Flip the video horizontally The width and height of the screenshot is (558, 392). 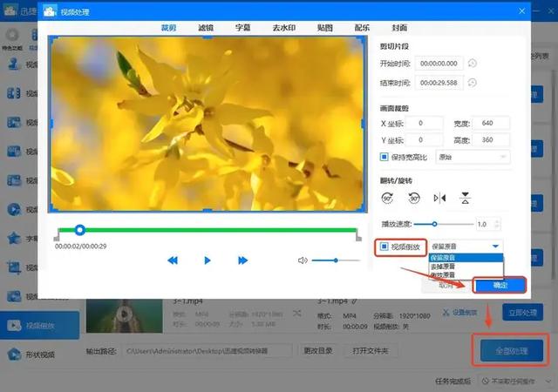pyautogui.click(x=439, y=198)
